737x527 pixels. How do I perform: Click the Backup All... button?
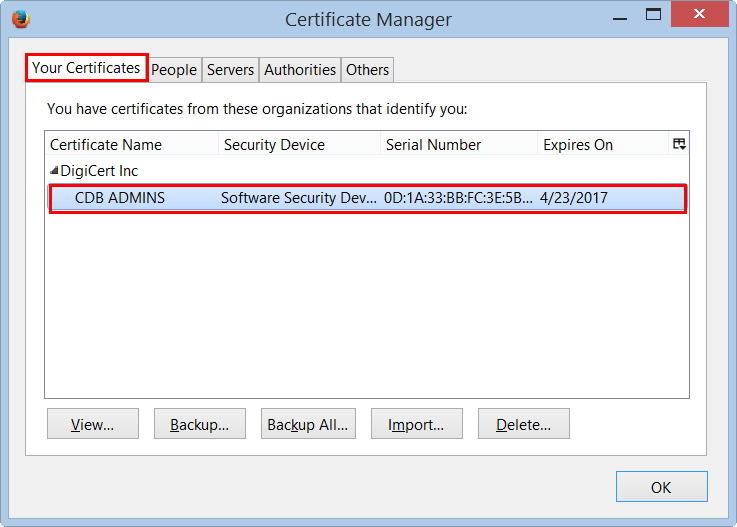pos(307,424)
